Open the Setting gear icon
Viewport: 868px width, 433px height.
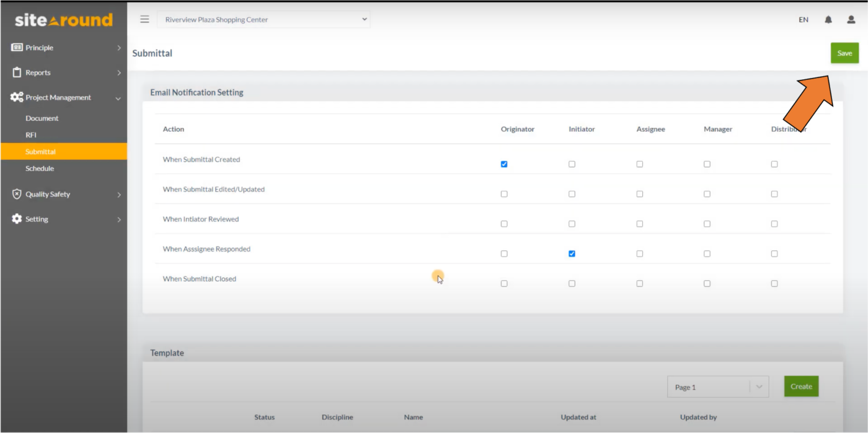point(17,219)
